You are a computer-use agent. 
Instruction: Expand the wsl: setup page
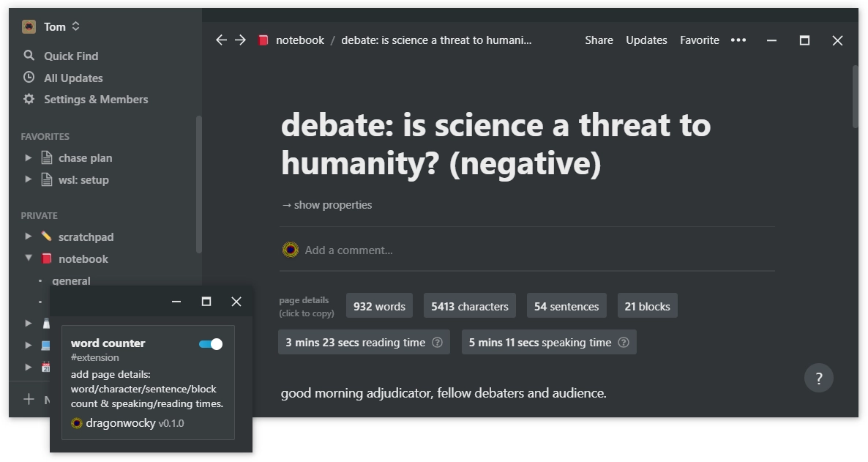coord(29,180)
